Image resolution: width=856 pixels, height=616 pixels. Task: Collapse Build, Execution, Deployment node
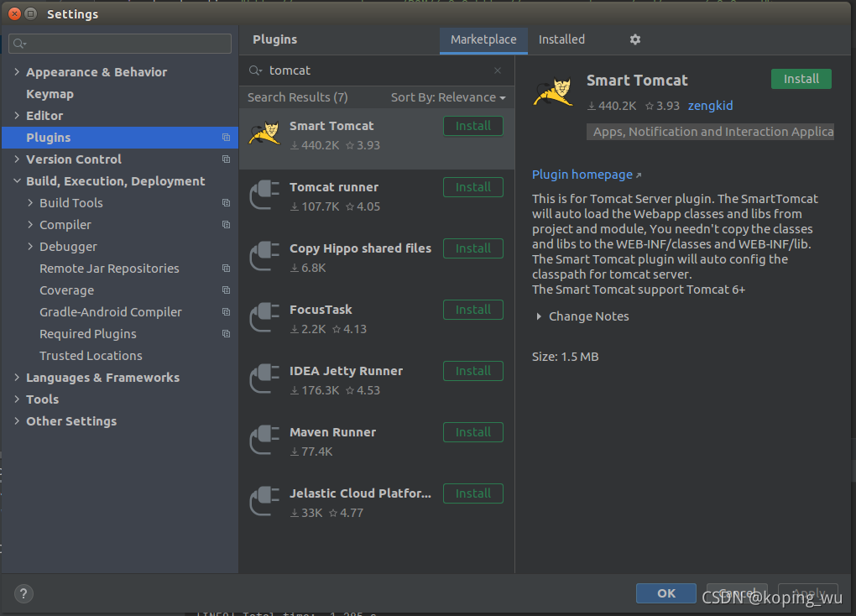(17, 180)
